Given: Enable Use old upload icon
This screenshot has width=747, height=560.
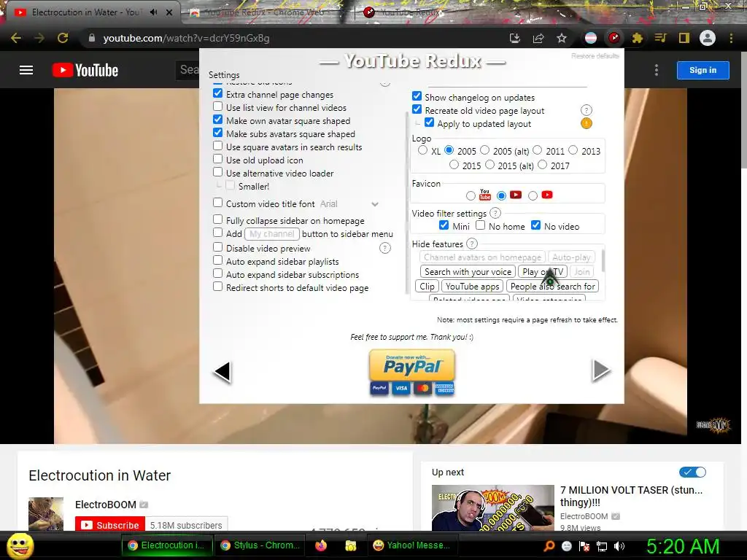Looking at the screenshot, I should 217,158.
